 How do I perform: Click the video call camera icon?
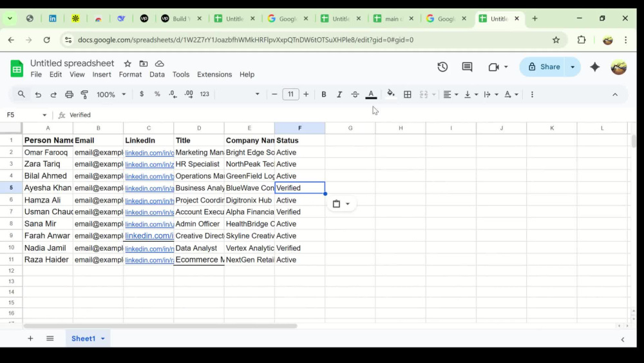pyautogui.click(x=494, y=66)
